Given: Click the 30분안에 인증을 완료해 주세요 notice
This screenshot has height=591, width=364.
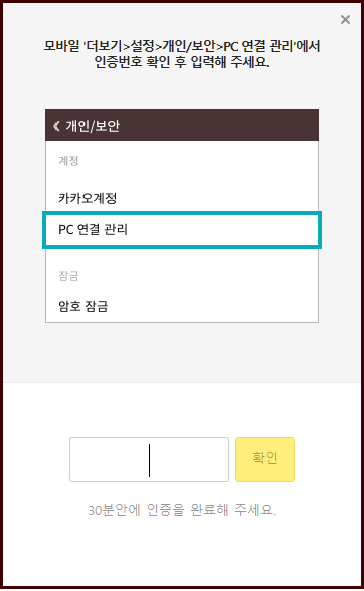Looking at the screenshot, I should click(182, 510).
